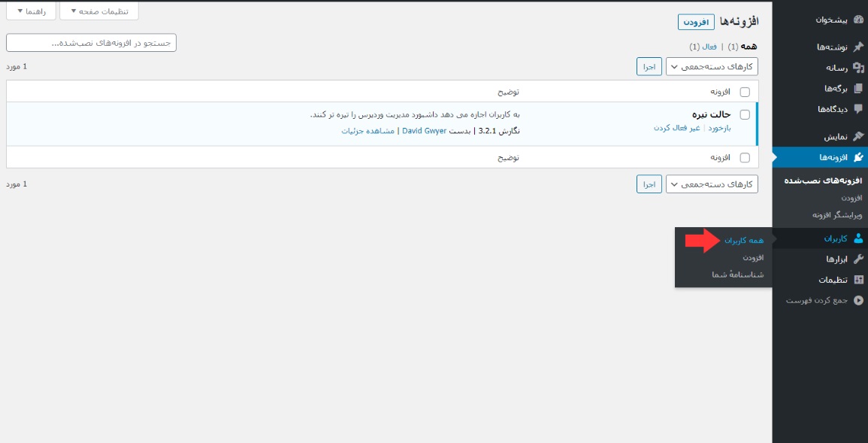Click the Comments (دیدگاه‌ها) bubble icon

point(858,109)
